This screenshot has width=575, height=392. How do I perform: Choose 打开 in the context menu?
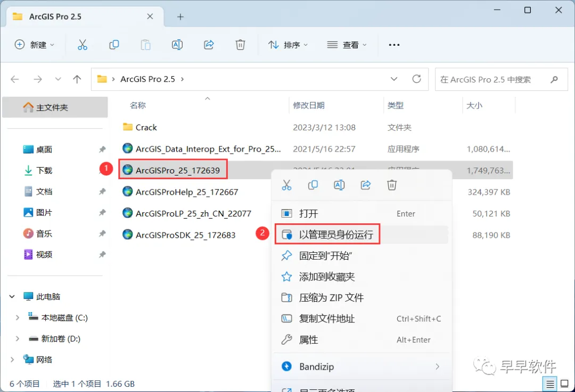tap(361, 214)
